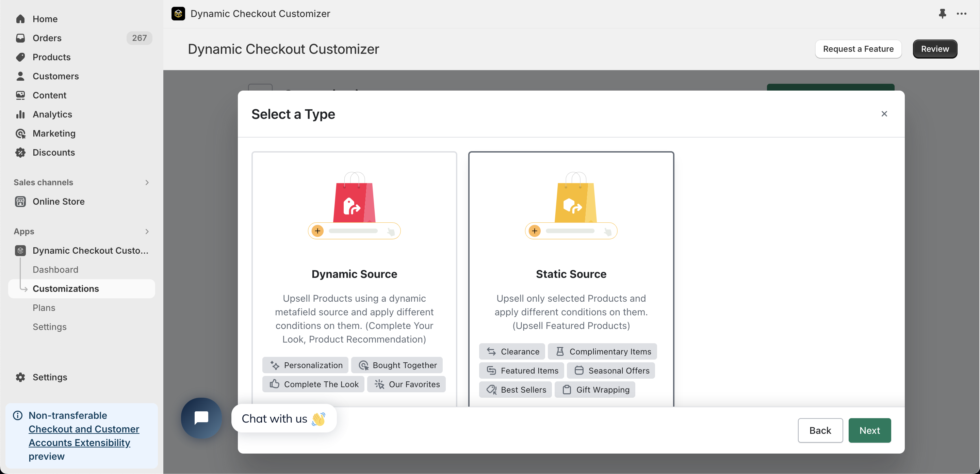Click the Products tag icon
This screenshot has width=980, height=474.
[x=20, y=57]
